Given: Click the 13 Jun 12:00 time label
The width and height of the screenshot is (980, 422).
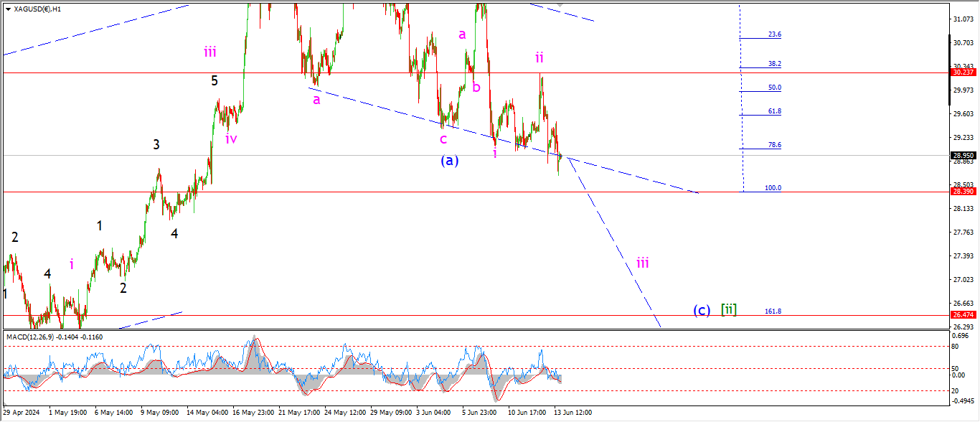Looking at the screenshot, I should tap(573, 413).
